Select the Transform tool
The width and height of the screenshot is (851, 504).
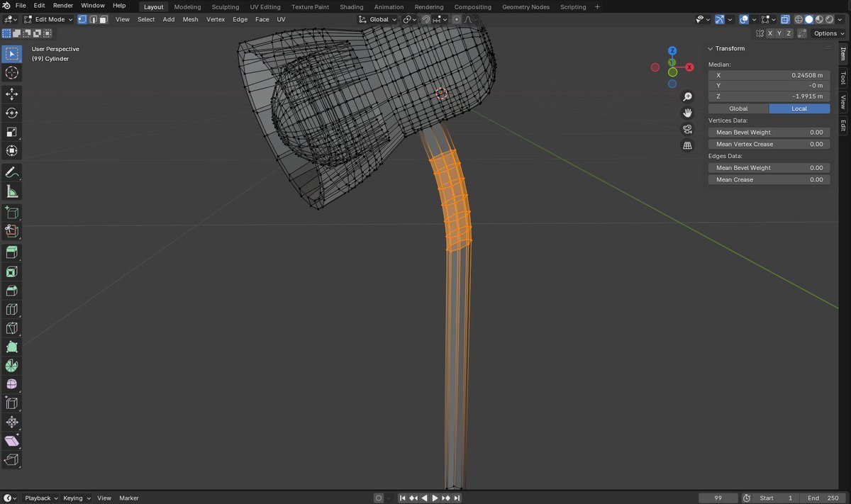[11, 150]
